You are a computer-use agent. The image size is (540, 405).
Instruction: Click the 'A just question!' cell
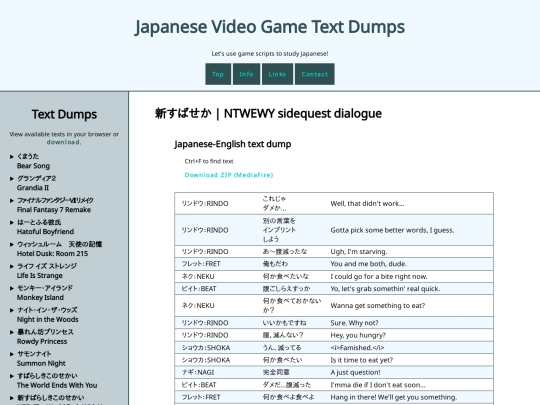(355, 372)
